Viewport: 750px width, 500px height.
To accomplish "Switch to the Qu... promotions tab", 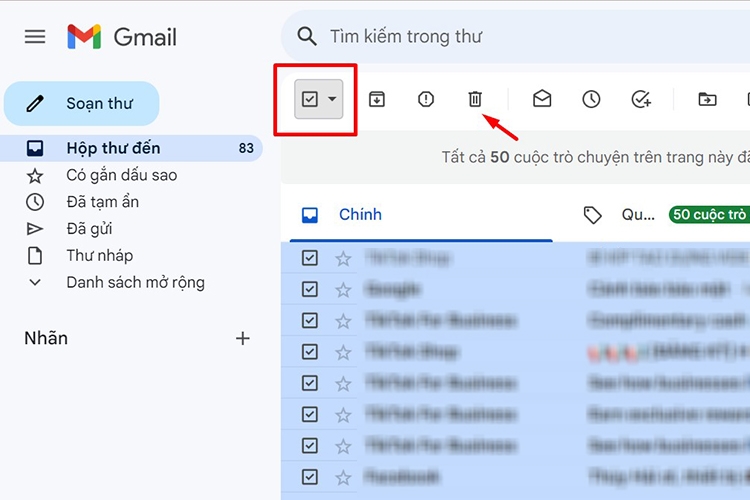I will (638, 214).
